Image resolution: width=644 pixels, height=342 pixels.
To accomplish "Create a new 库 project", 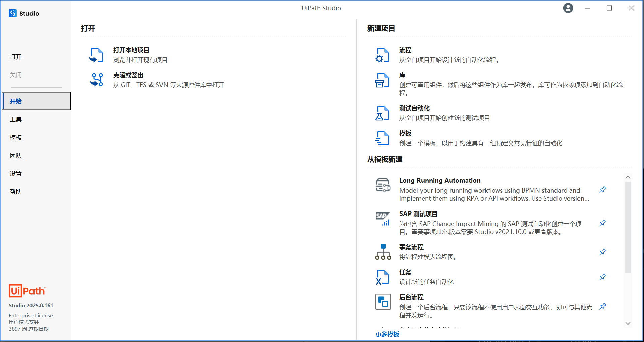I will click(x=402, y=75).
